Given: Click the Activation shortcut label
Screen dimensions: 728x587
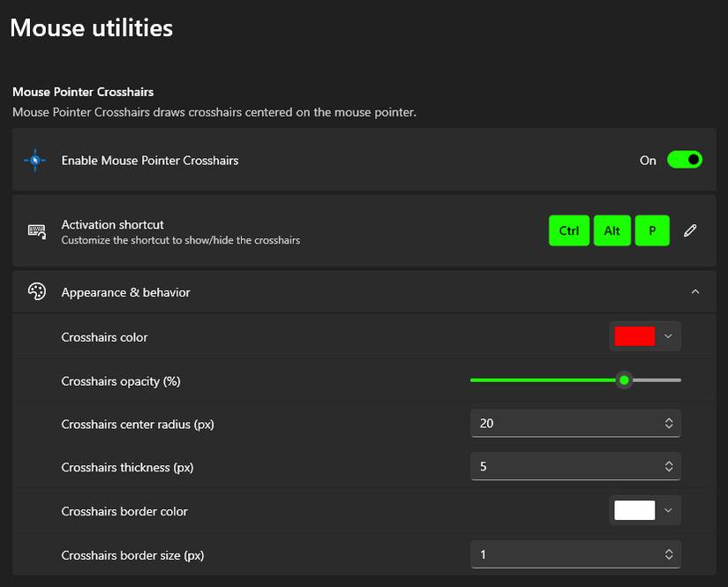Looking at the screenshot, I should click(112, 225).
